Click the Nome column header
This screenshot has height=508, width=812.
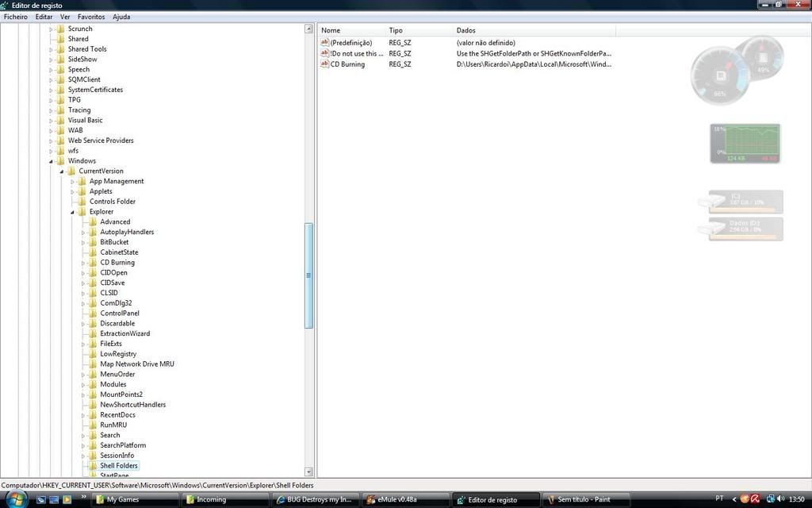pyautogui.click(x=351, y=31)
